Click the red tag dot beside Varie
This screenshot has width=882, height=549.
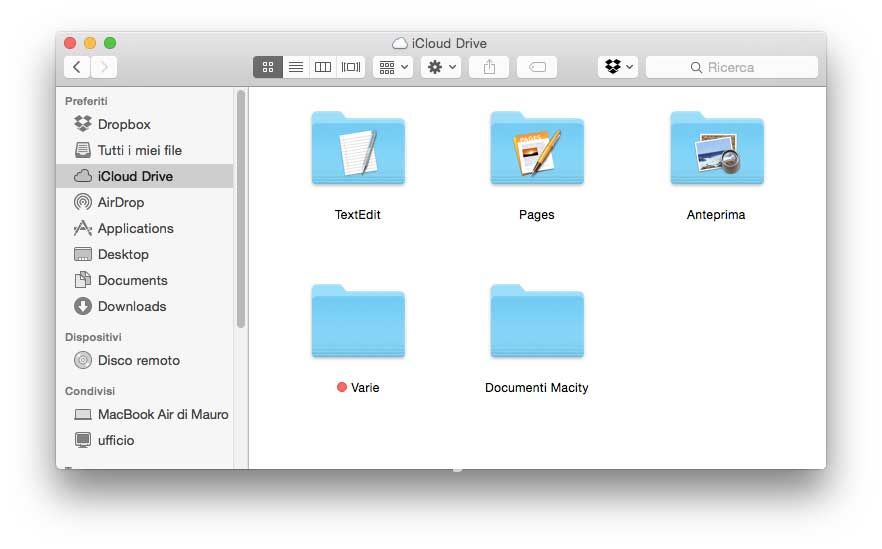341,387
